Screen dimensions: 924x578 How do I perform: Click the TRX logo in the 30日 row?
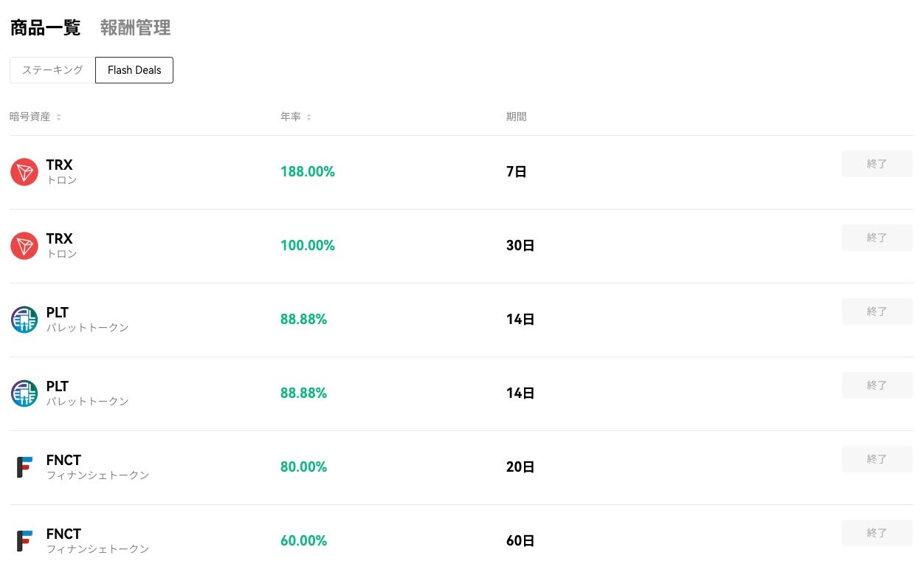click(24, 246)
